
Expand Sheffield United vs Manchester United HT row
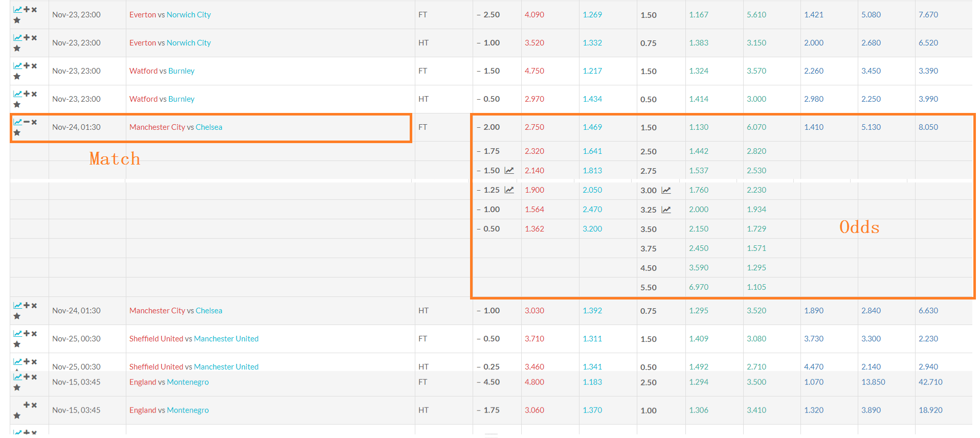coord(27,362)
